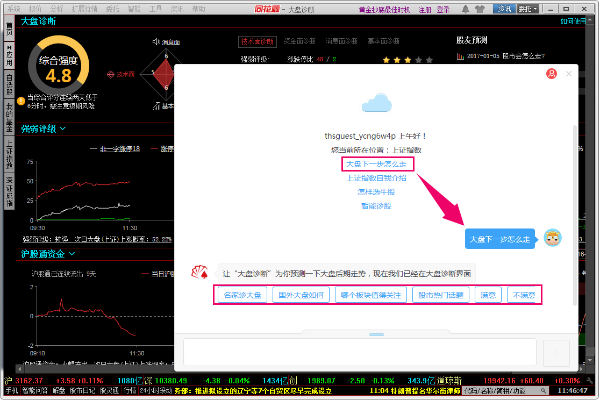Click the Shenzhen index value 10380.49
This screenshot has height=400, width=600.
point(171,380)
